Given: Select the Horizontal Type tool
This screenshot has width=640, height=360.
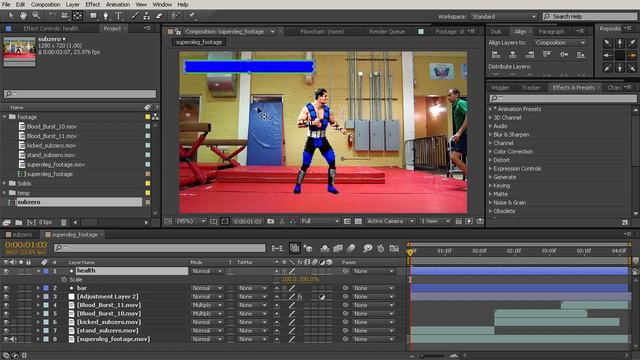Looking at the screenshot, I should (119, 16).
